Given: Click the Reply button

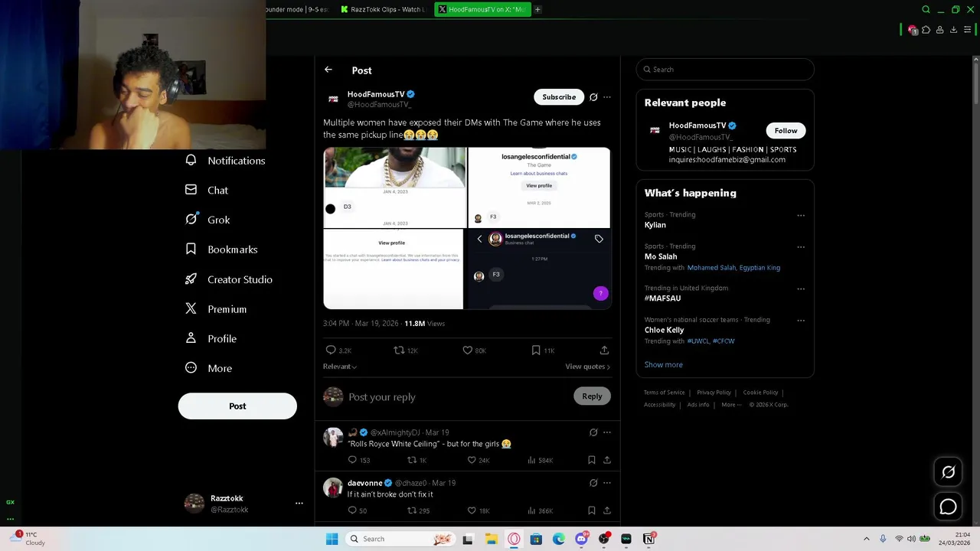Looking at the screenshot, I should 592,396.
